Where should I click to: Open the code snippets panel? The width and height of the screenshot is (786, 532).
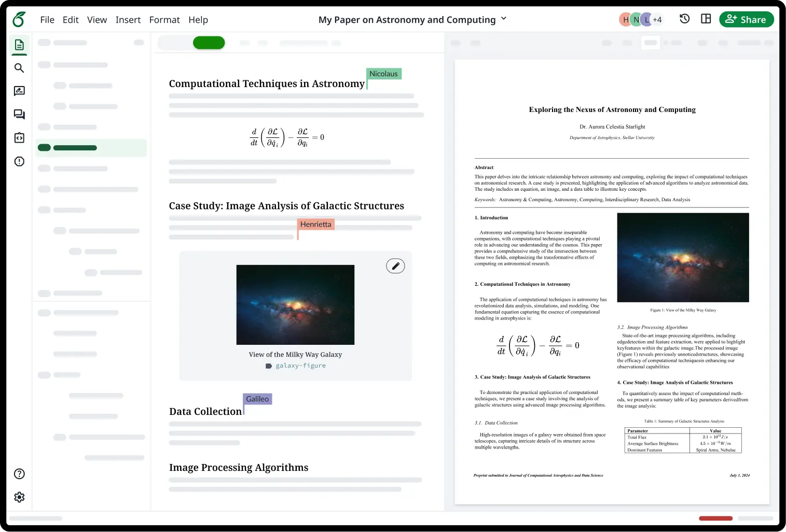point(19,137)
